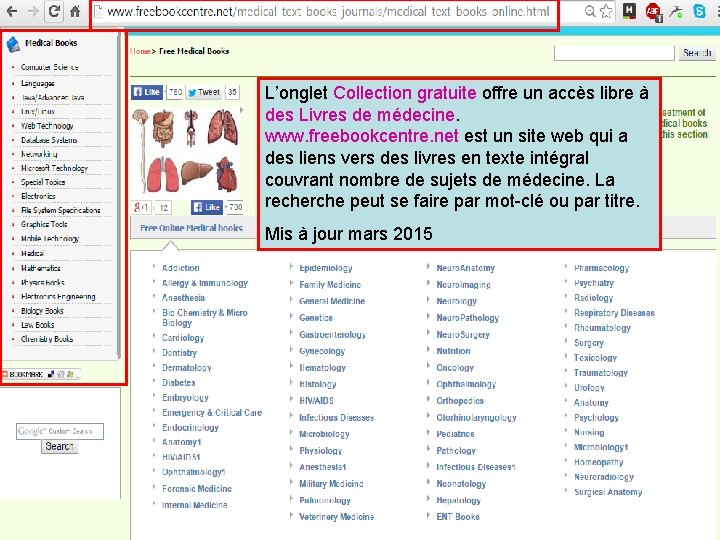Image resolution: width=720 pixels, height=540 pixels.
Task: Click the extension icon left of Skype
Action: coord(676,11)
